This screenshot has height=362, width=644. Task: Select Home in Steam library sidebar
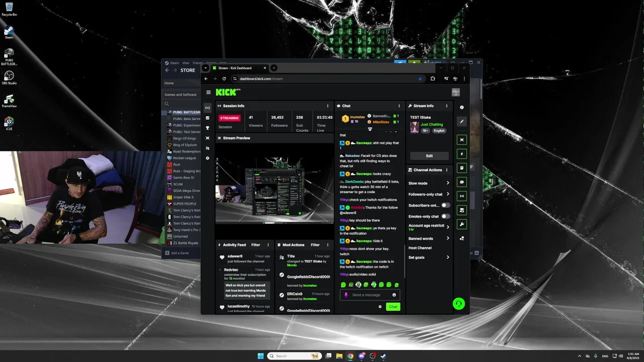tap(169, 83)
